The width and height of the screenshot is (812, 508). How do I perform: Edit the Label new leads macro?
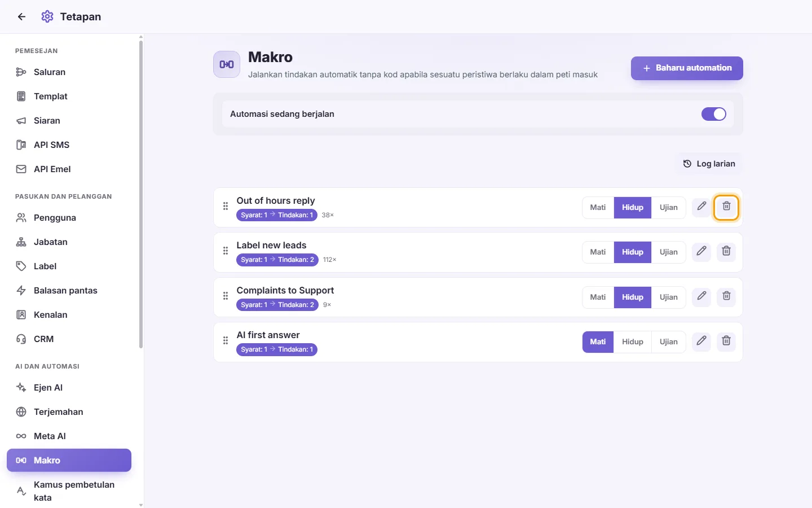[x=701, y=252]
